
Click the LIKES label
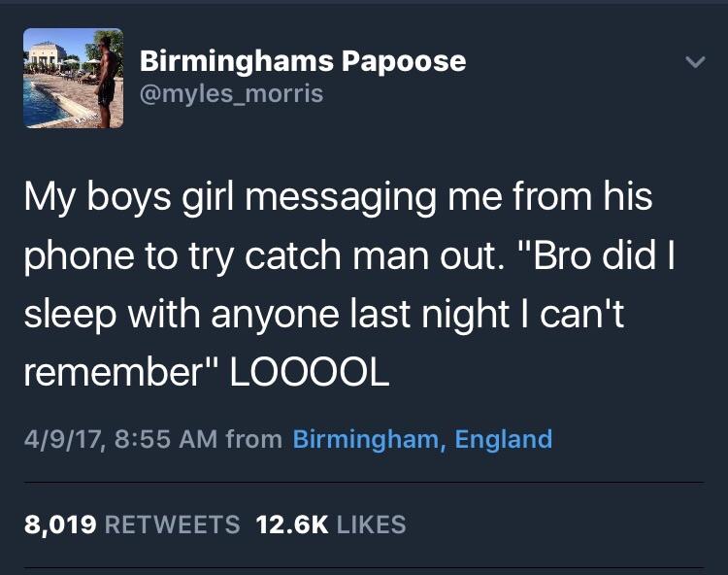pyautogui.click(x=371, y=524)
